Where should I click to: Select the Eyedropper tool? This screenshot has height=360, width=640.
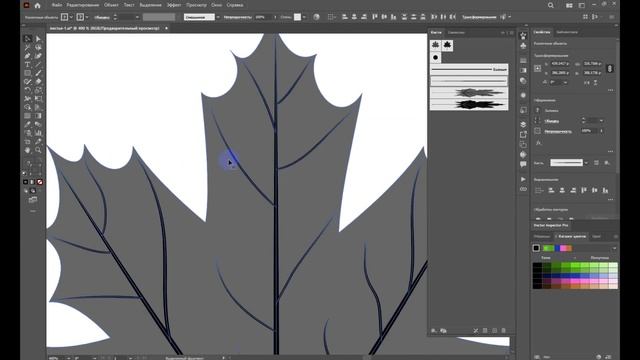pos(27,124)
